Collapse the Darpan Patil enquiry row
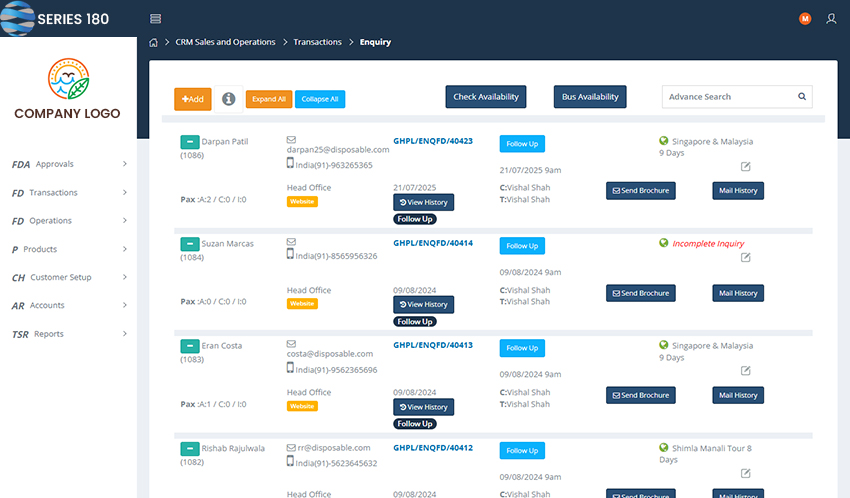Viewport: 850px width, 498px height. click(x=189, y=142)
